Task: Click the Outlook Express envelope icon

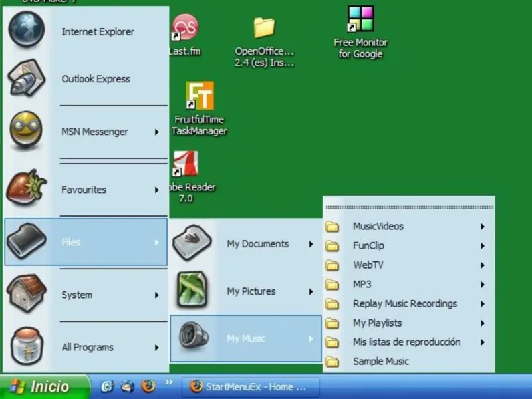Action: click(x=27, y=78)
